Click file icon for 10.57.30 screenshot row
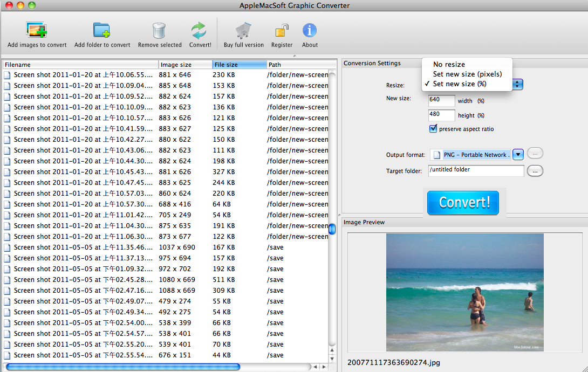Image resolution: width=588 pixels, height=372 pixels. point(8,204)
